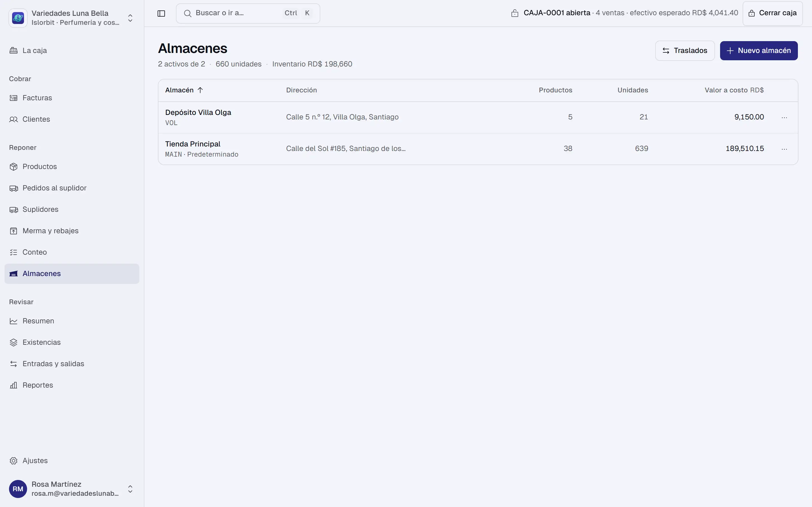Expand the Rosa Martínez user menu
812x507 pixels.
(72, 489)
